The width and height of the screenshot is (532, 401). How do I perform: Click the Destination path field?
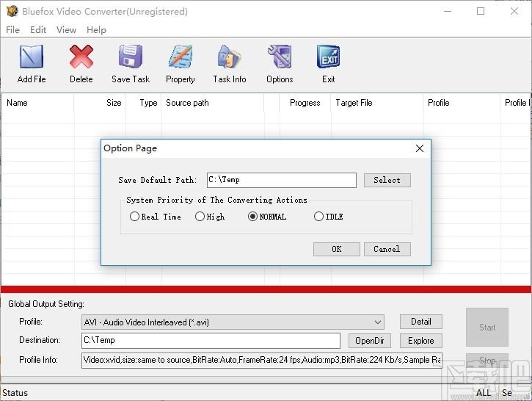[211, 341]
